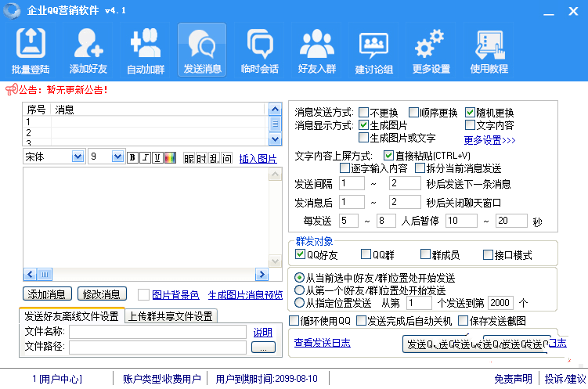Enable the 文字内容 checkbox
The image size is (588, 389).
click(x=470, y=124)
